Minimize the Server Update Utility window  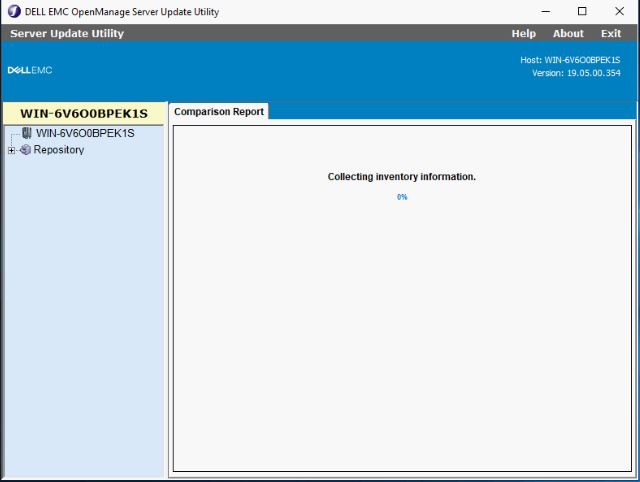(x=546, y=11)
